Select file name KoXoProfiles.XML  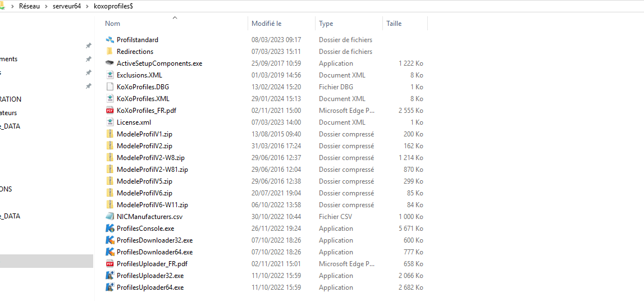(x=143, y=98)
